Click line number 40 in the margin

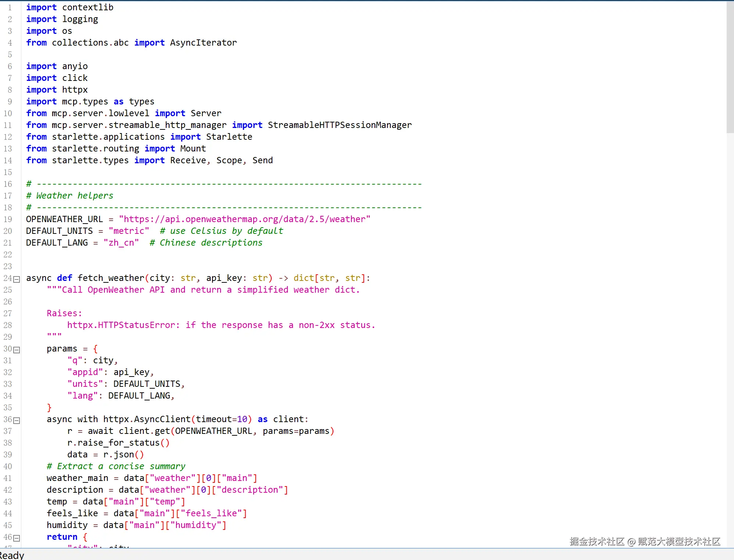(x=8, y=467)
